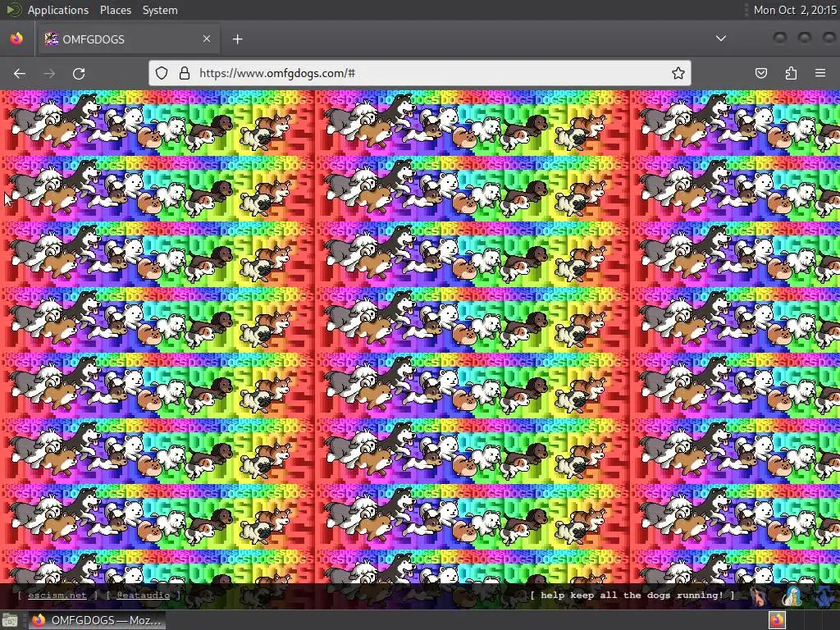Image resolution: width=840 pixels, height=630 pixels.
Task: Open the Firefox hamburger menu
Action: 820,73
